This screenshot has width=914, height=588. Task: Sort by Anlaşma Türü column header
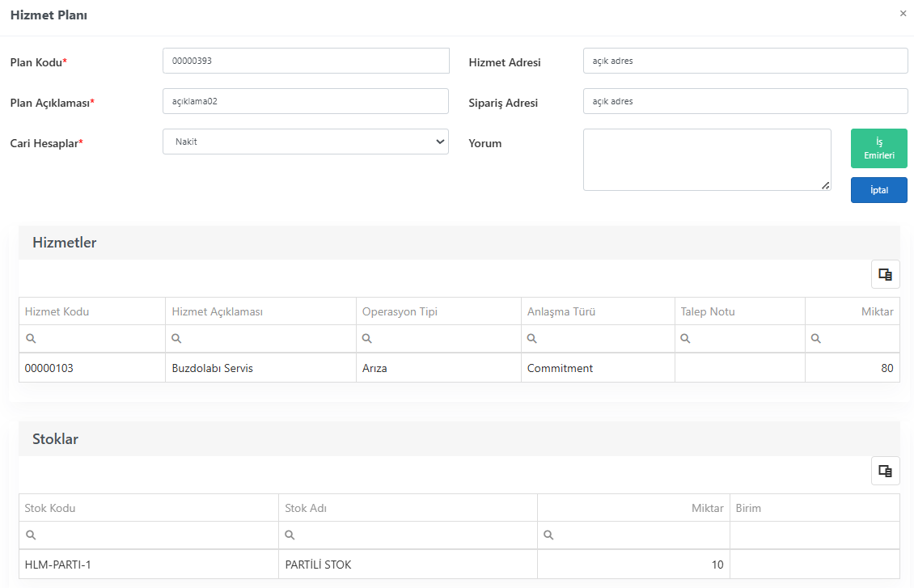pyautogui.click(x=598, y=311)
